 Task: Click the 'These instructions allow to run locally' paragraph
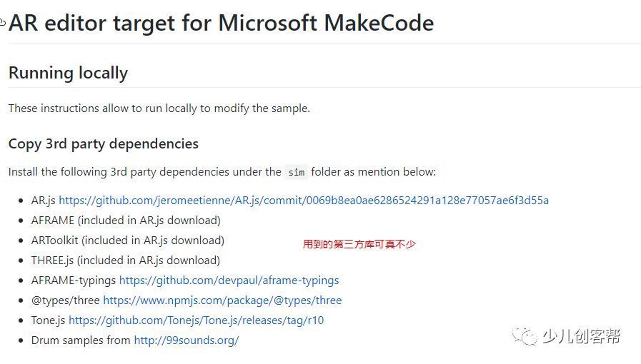[x=159, y=108]
